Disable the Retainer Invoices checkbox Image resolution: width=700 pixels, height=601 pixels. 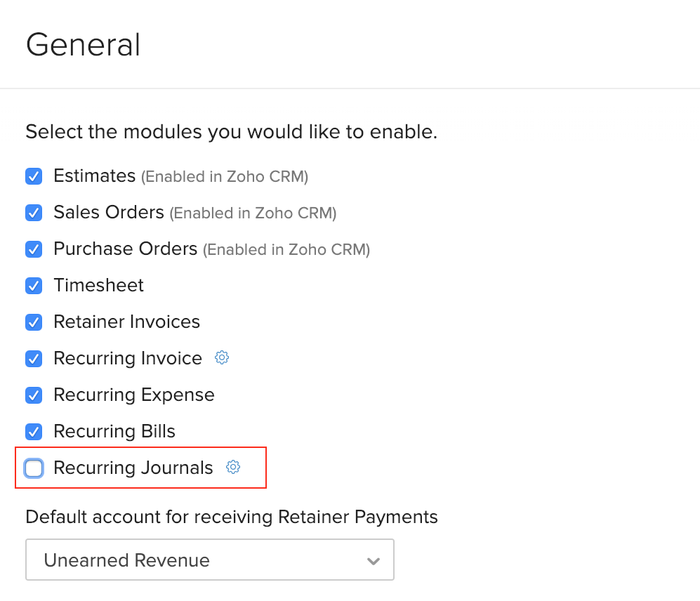[34, 322]
